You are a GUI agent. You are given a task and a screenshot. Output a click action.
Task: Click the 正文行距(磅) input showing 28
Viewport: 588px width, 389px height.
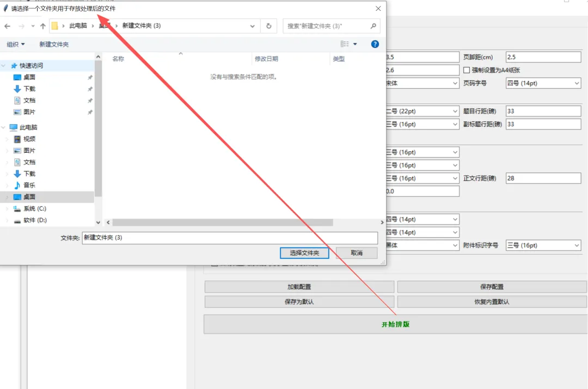tap(543, 178)
